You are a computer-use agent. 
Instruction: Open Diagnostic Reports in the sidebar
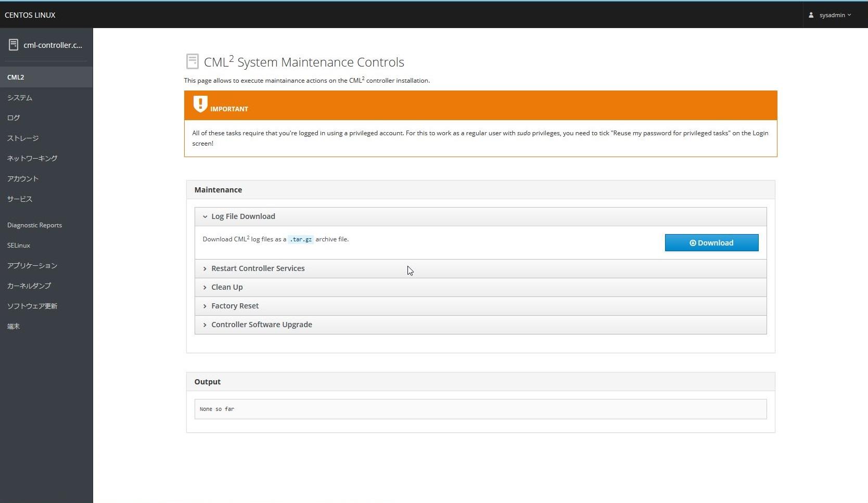point(46,225)
